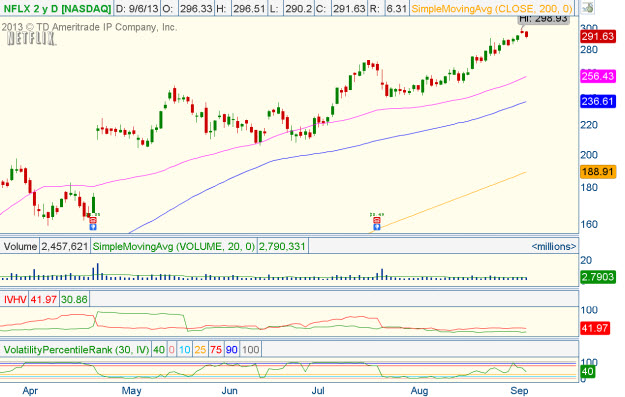The width and height of the screenshot is (625, 397).
Task: Click the red conference call icon in July
Action: [x=377, y=220]
